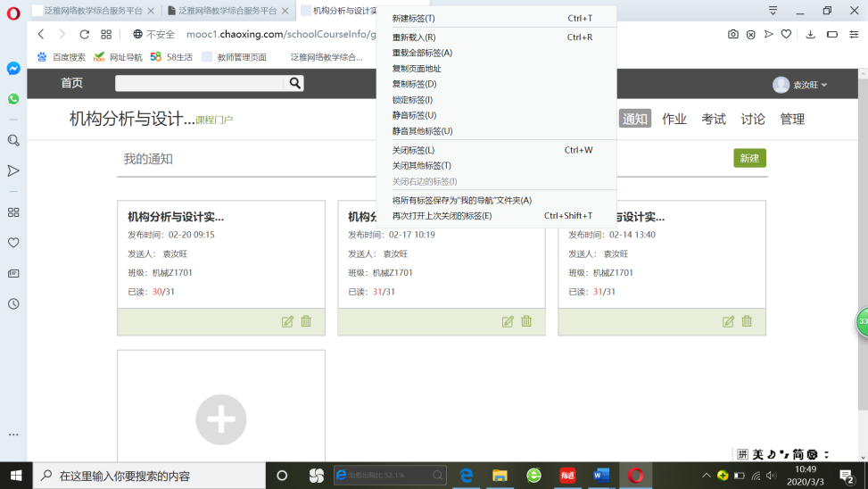Choose 复制标签(D) in the context menu

[x=414, y=84]
